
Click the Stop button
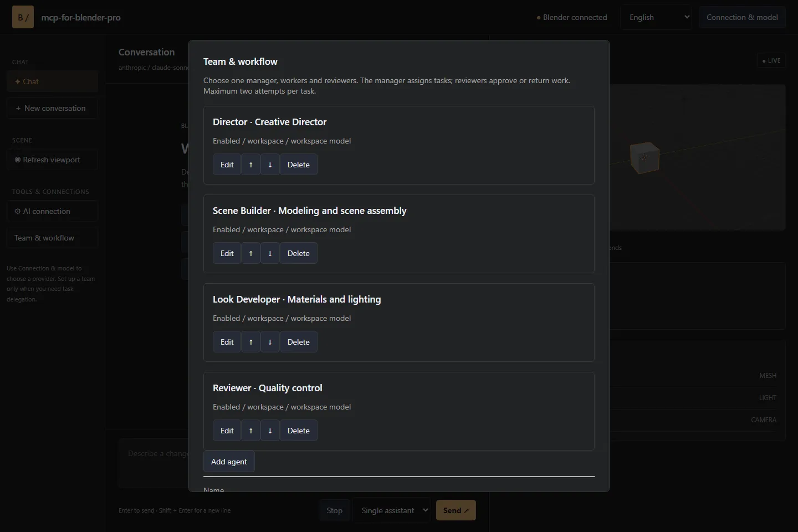coord(334,510)
